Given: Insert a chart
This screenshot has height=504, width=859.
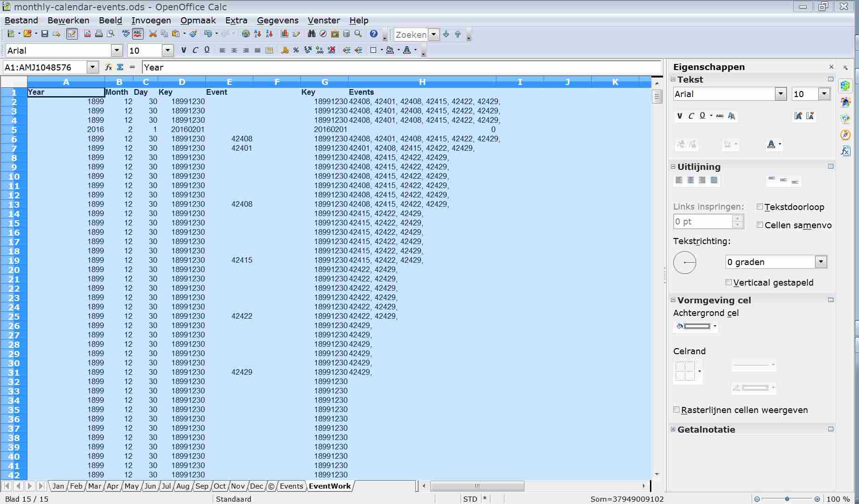Looking at the screenshot, I should click(285, 34).
